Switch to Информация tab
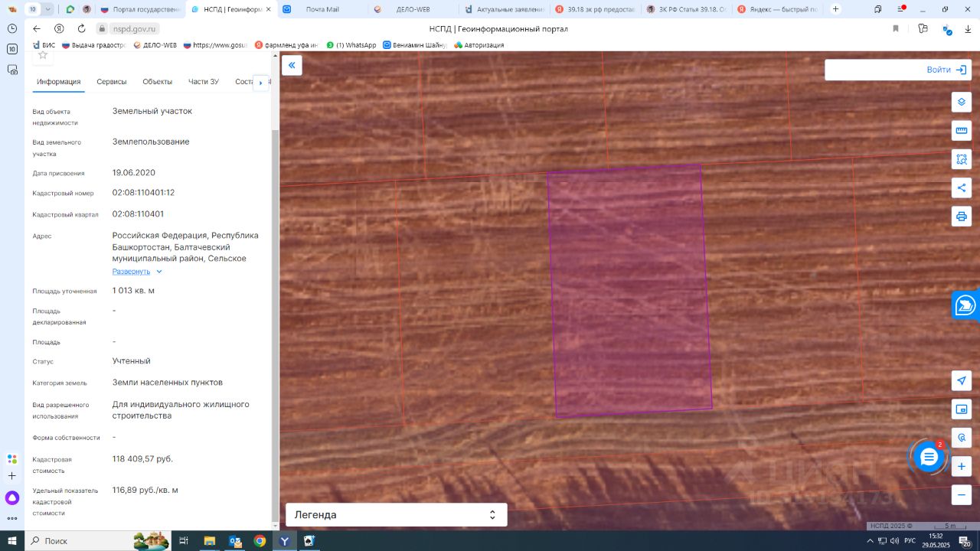 click(59, 82)
